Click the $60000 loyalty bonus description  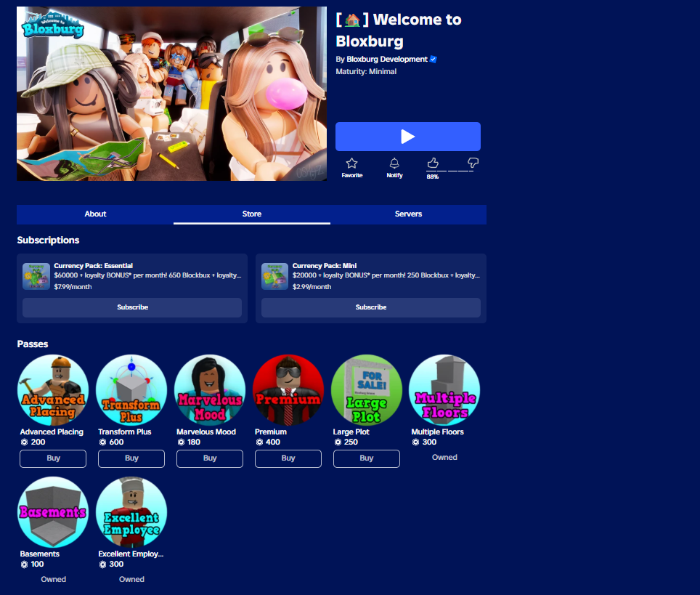click(147, 275)
